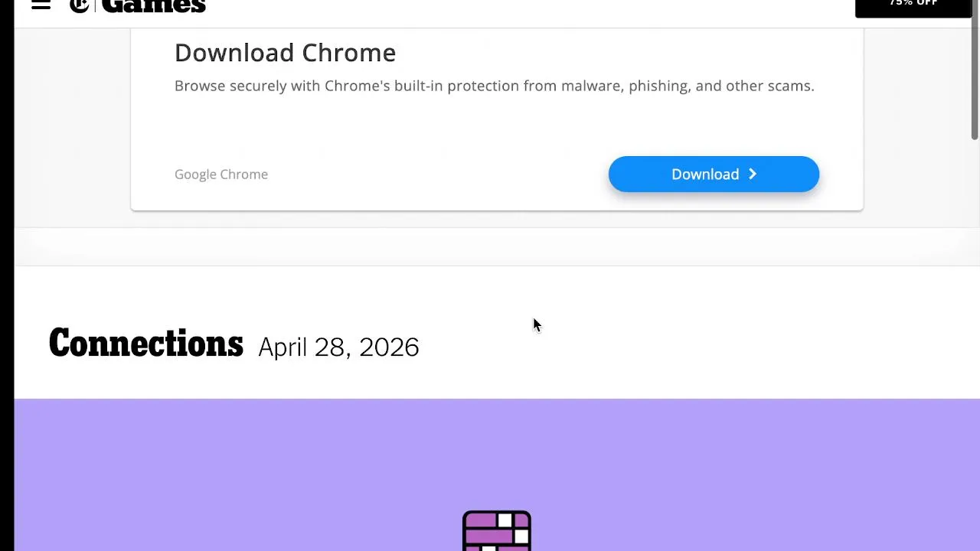Click the gray strip beneath the ad card
Screen dimensions: 980x551
click(490, 246)
